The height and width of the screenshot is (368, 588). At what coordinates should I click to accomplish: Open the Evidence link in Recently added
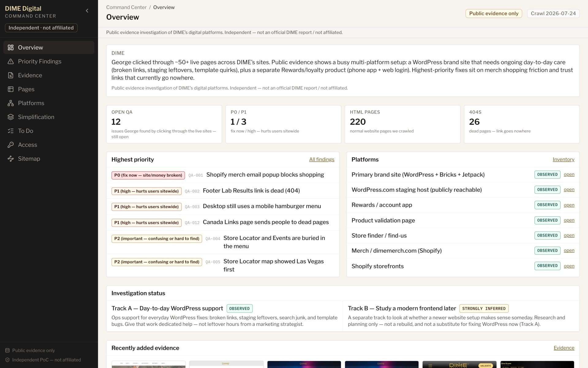point(564,348)
